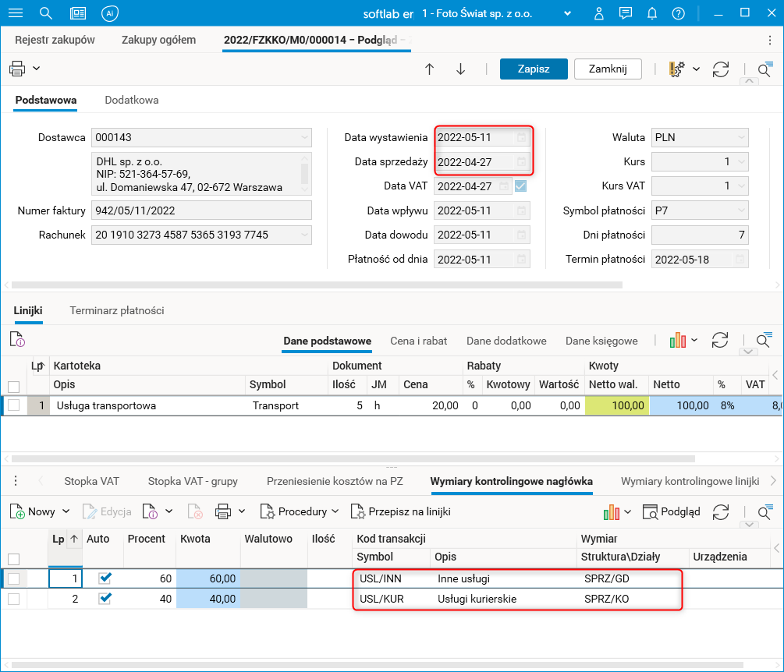Launch the AI assistant icon
784x672 pixels.
(109, 13)
